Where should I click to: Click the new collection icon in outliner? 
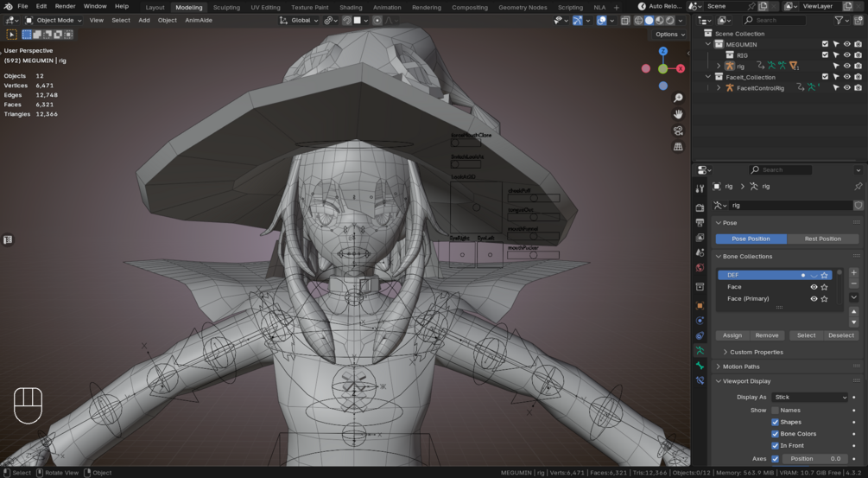pyautogui.click(x=858, y=21)
